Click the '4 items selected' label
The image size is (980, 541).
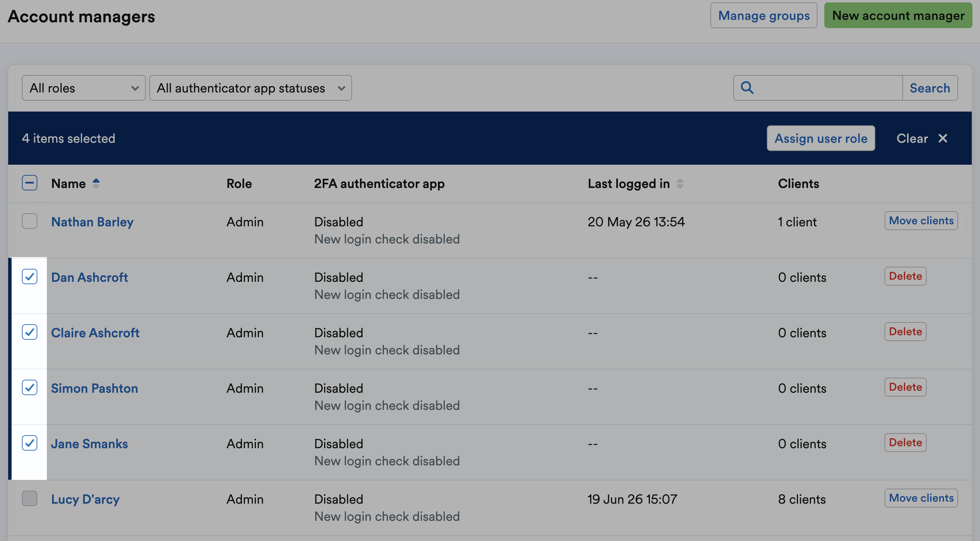click(x=68, y=138)
